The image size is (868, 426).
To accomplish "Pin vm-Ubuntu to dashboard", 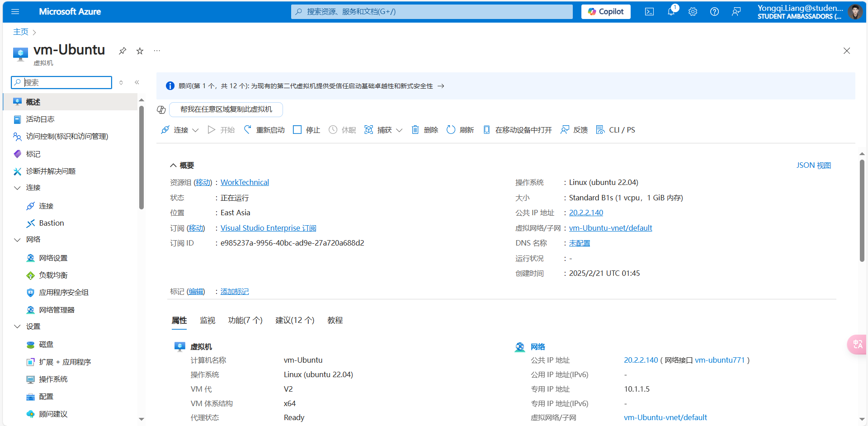I will pos(123,51).
